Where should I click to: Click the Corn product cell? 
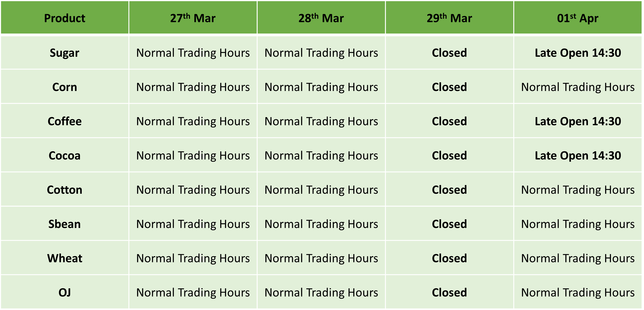(x=65, y=87)
